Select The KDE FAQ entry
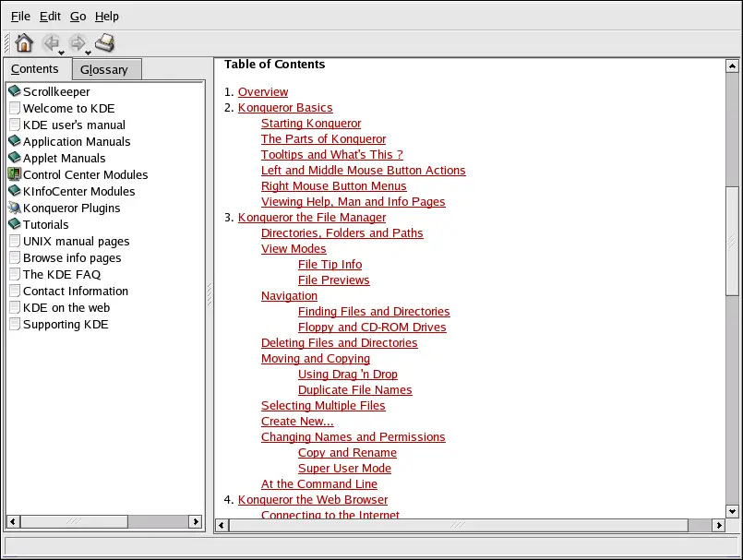 click(61, 274)
